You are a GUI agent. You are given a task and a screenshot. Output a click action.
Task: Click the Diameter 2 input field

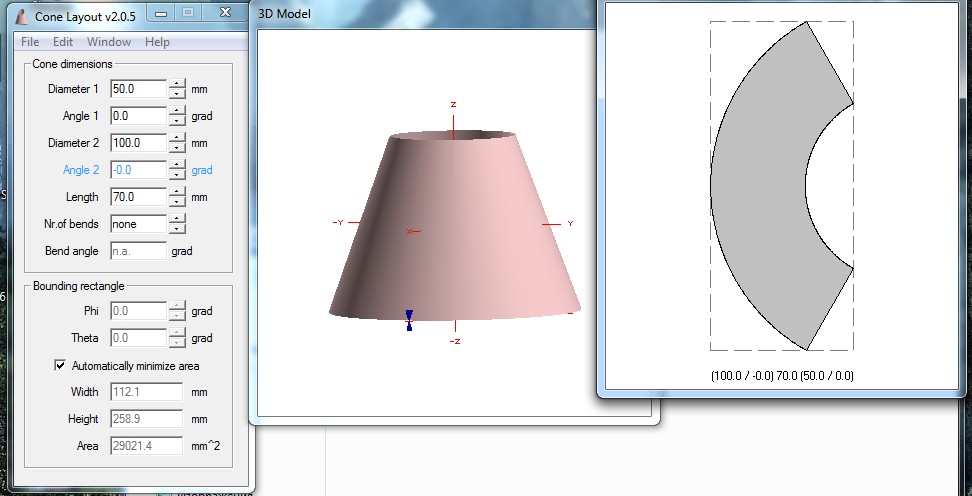[138, 143]
